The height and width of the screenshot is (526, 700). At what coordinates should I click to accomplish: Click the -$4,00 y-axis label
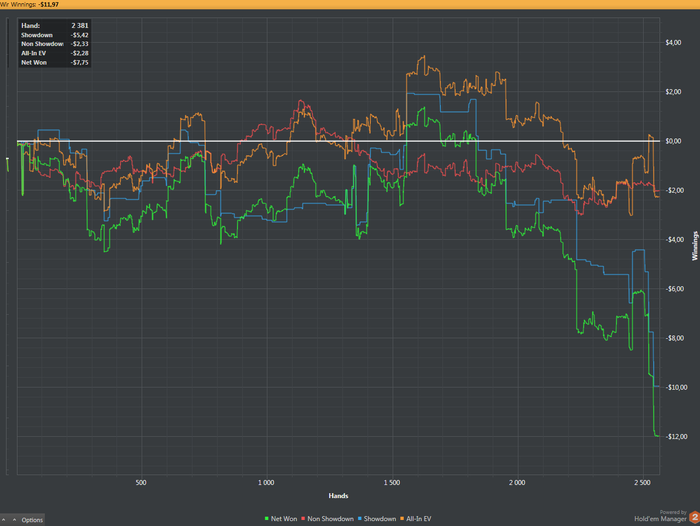673,239
